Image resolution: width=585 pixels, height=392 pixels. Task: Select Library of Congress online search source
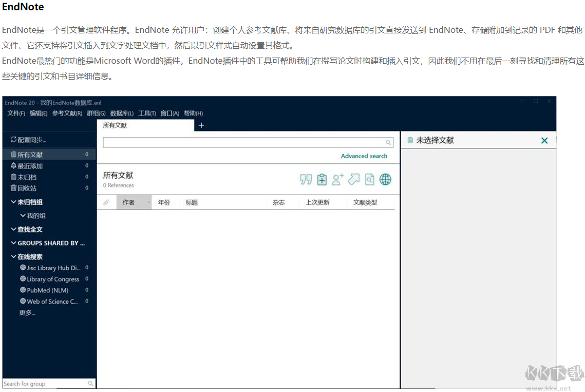(x=53, y=279)
